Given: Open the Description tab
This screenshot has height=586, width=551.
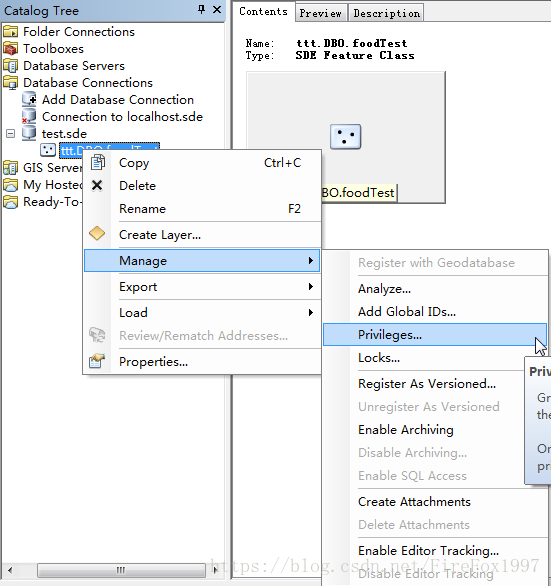Looking at the screenshot, I should (387, 13).
